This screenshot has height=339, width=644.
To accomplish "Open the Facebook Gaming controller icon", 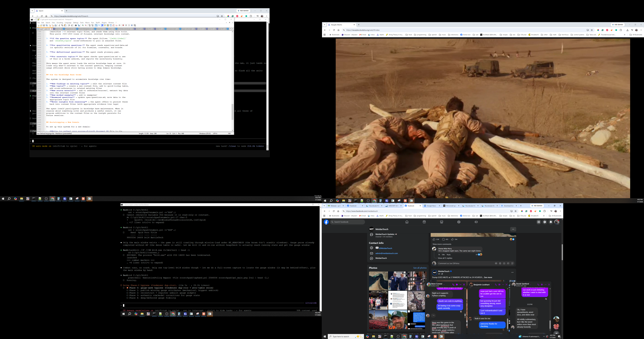I will tap(476, 222).
